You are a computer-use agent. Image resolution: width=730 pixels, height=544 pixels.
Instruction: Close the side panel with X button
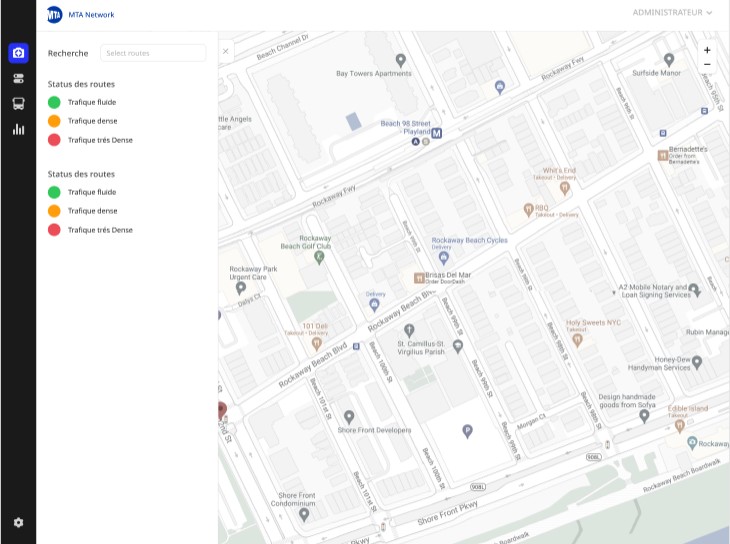[225, 51]
